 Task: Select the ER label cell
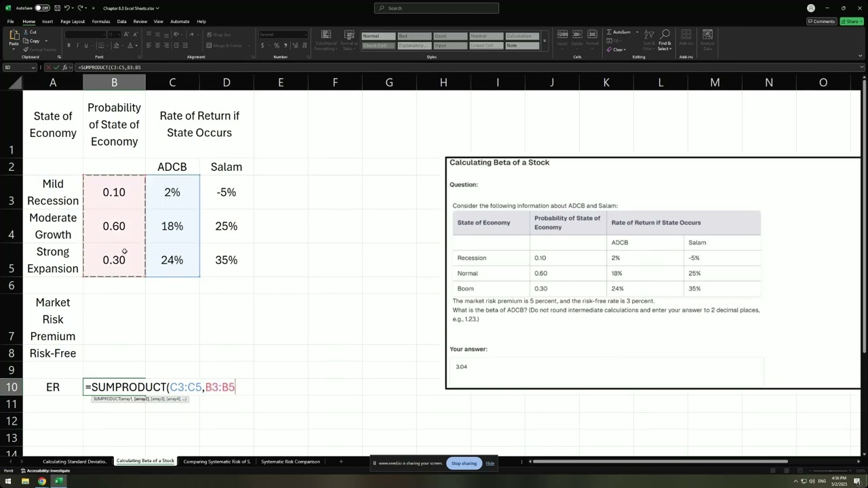tap(53, 387)
